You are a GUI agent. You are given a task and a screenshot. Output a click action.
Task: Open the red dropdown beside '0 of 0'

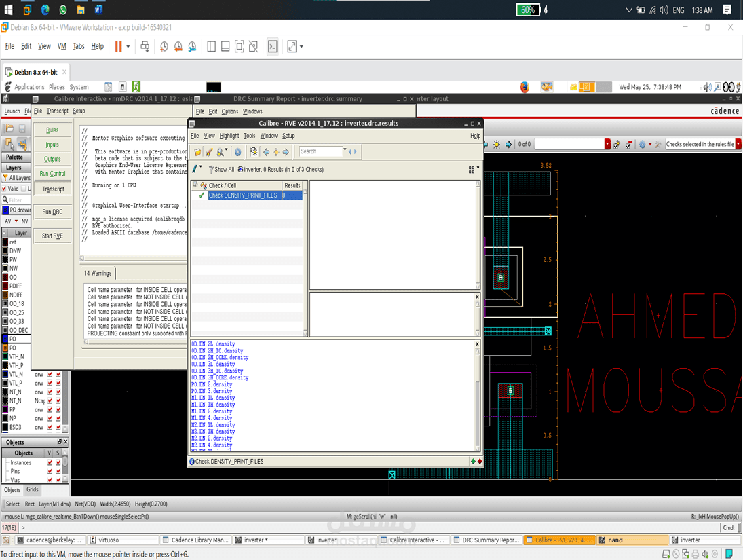pyautogui.click(x=607, y=144)
